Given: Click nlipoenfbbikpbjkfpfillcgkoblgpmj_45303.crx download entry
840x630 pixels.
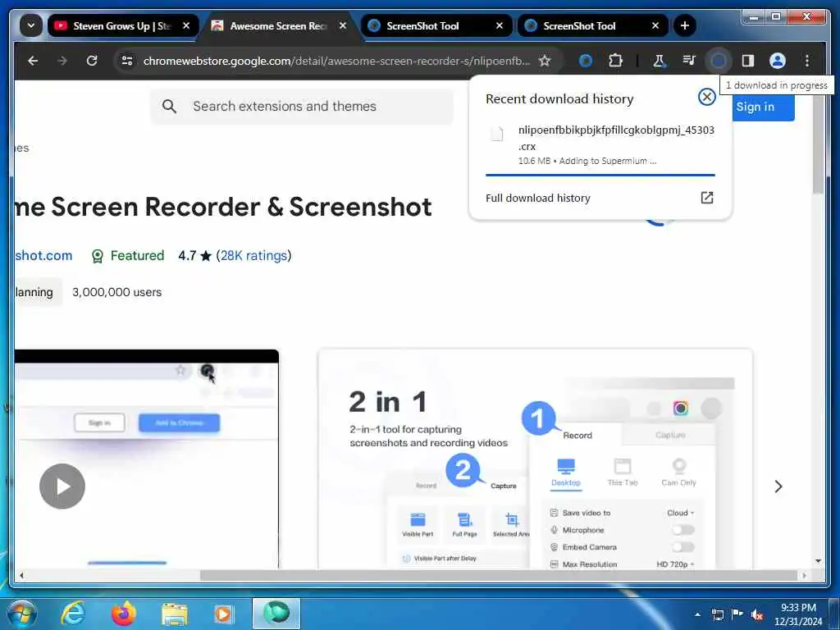Looking at the screenshot, I should (x=600, y=144).
